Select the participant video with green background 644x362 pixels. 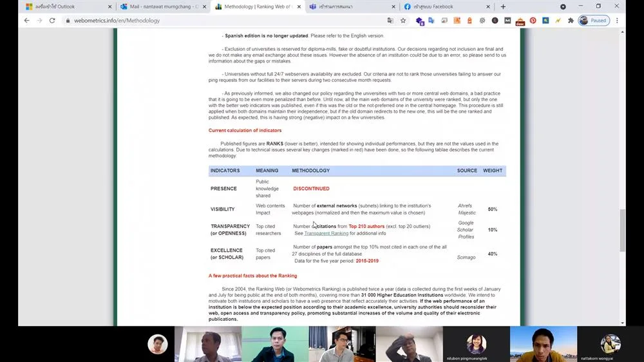[275, 345]
